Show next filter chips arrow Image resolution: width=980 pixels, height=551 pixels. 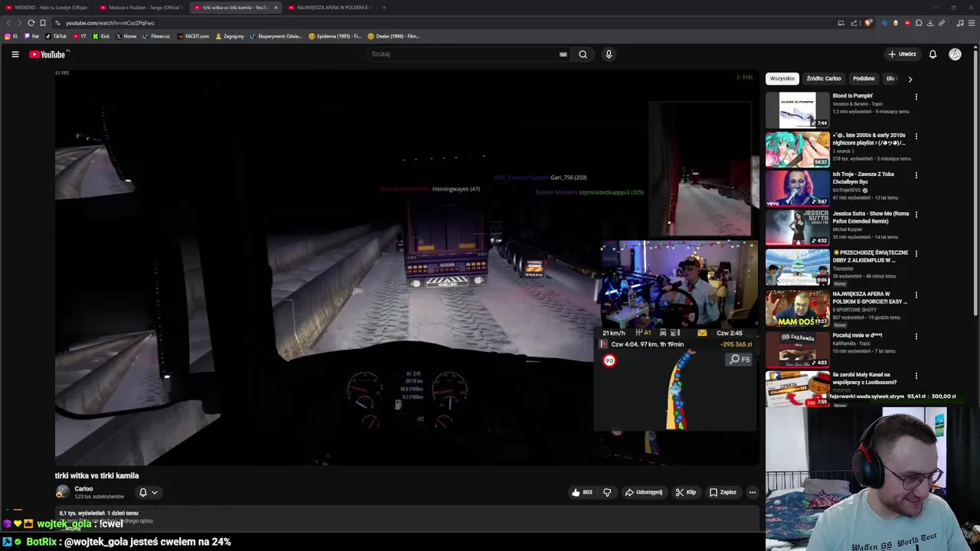(910, 79)
